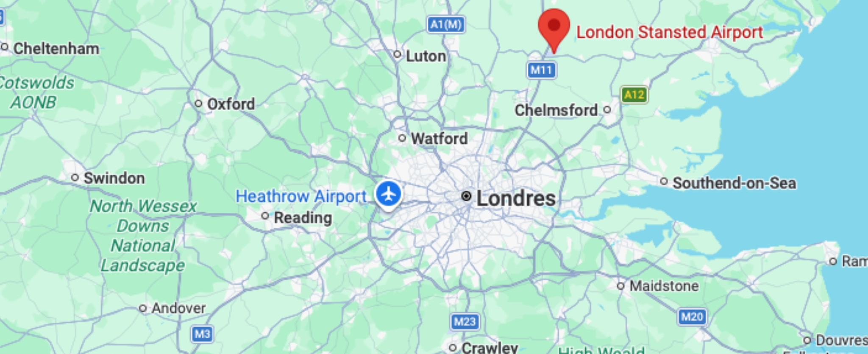Select the North Wessex Downns National Landscape label

143,236
